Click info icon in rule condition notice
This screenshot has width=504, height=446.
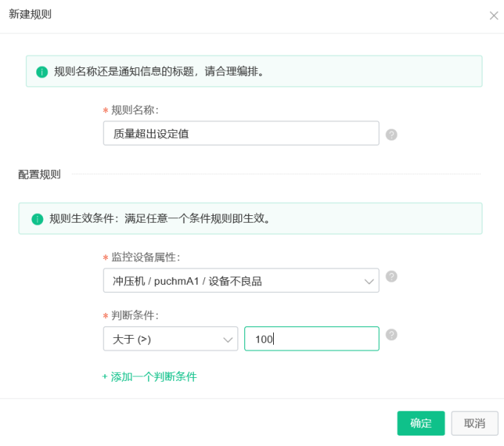tap(37, 219)
